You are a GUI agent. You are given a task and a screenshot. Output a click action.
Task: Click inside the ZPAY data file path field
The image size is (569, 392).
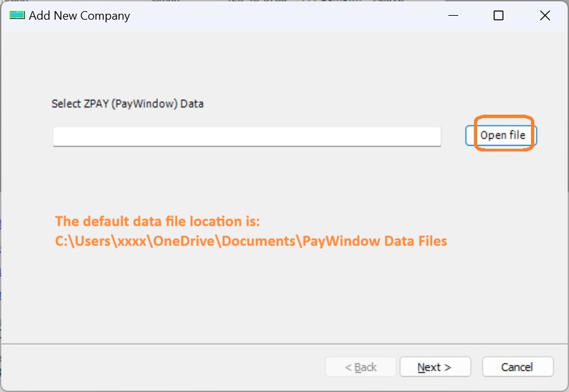pos(247,136)
